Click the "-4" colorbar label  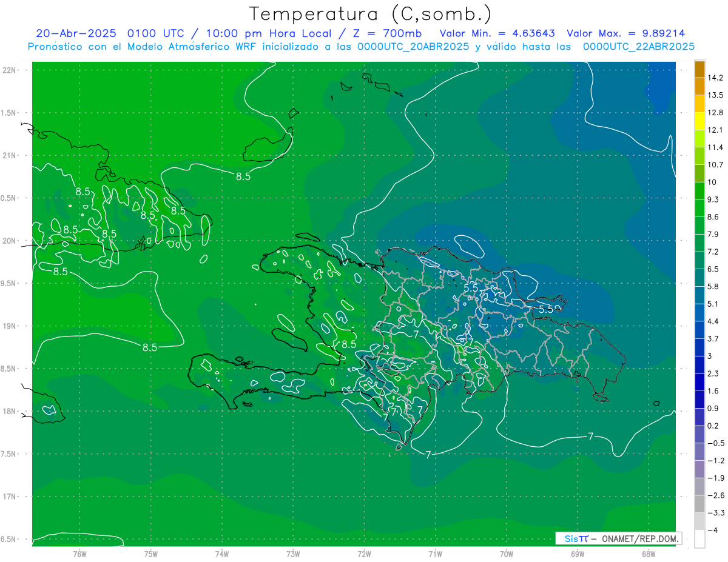(x=712, y=530)
